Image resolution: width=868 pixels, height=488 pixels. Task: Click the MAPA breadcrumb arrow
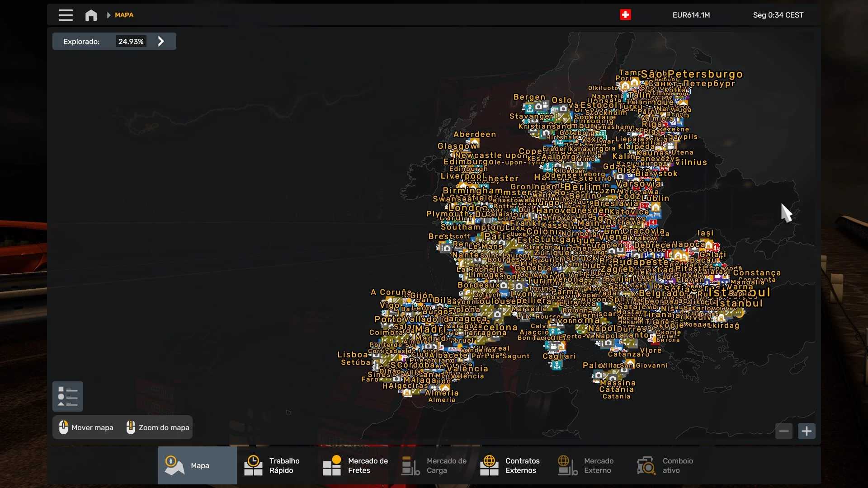tap(108, 15)
